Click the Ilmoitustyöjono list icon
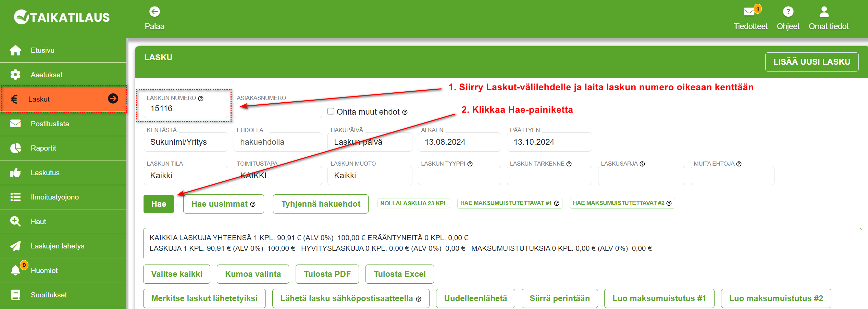The image size is (868, 309). coord(15,197)
